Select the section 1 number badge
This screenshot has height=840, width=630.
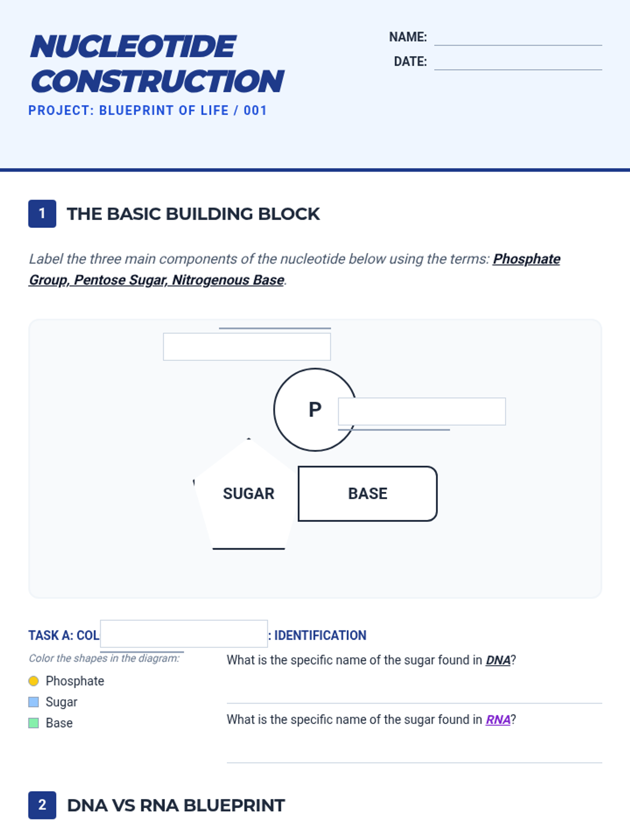click(42, 214)
